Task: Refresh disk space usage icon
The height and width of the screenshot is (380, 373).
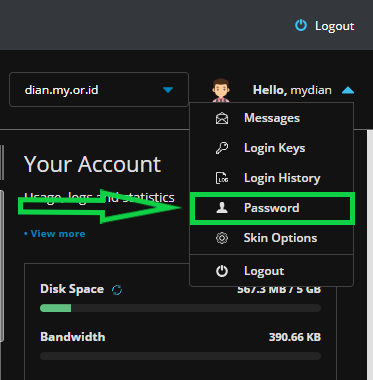Action: tap(117, 290)
